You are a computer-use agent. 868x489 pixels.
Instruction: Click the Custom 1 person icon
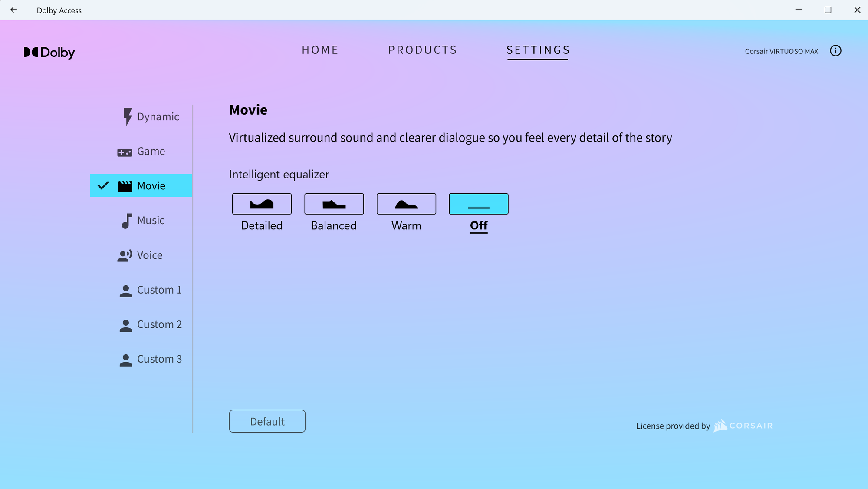(x=125, y=291)
